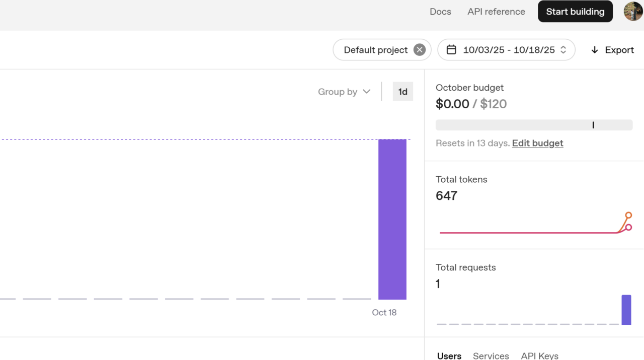Open the Docs link
This screenshot has height=360, width=644.
tap(440, 12)
